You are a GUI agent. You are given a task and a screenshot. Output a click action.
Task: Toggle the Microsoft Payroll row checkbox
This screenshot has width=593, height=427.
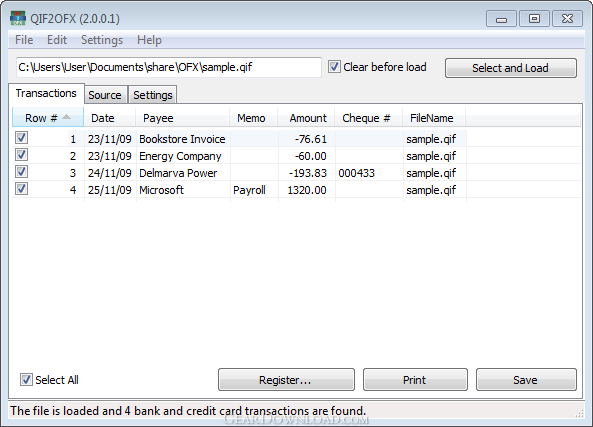point(22,188)
